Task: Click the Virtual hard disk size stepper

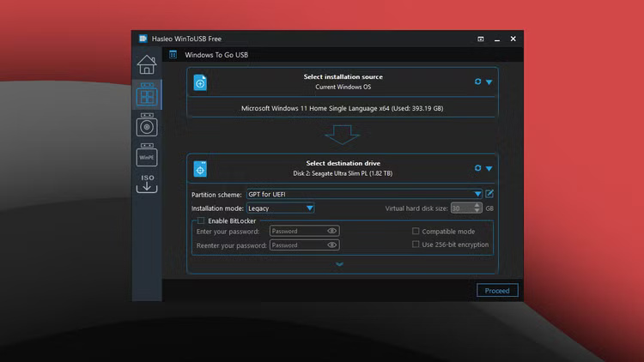Action: tap(477, 208)
